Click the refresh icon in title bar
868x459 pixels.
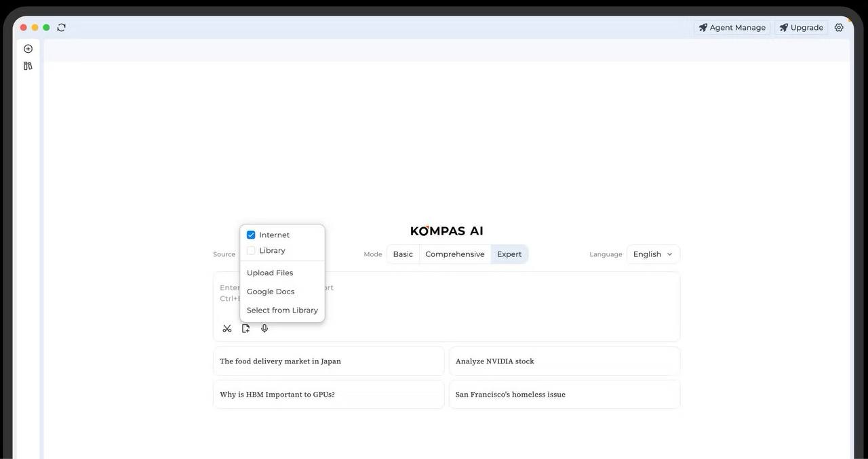click(x=62, y=28)
